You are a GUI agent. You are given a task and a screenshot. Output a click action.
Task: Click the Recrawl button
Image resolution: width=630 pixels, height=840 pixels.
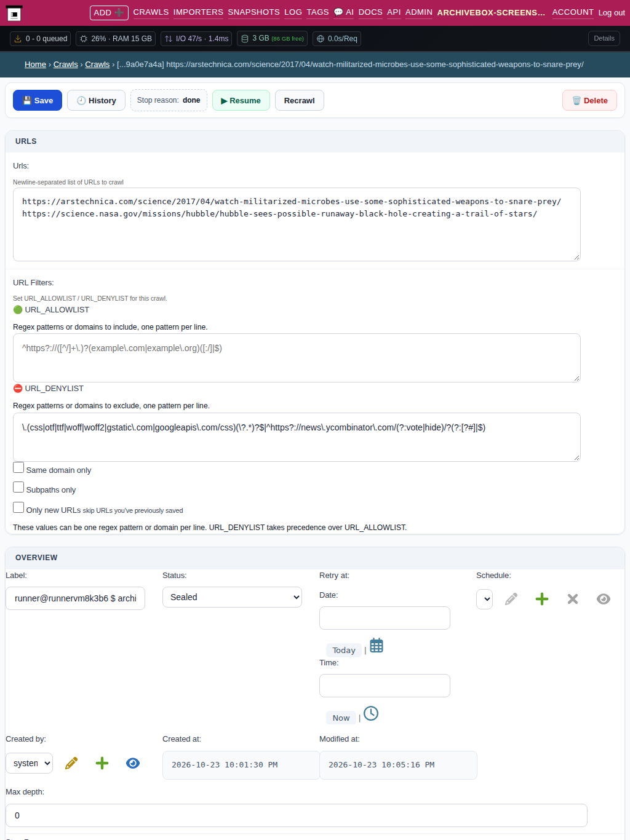coord(299,100)
